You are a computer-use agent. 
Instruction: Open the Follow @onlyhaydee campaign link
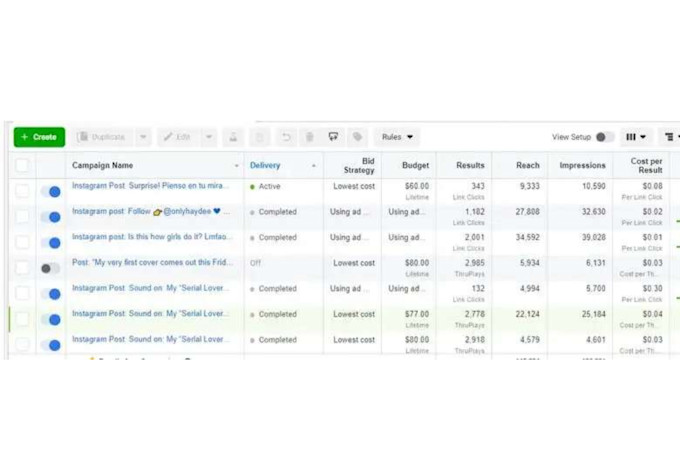(150, 211)
